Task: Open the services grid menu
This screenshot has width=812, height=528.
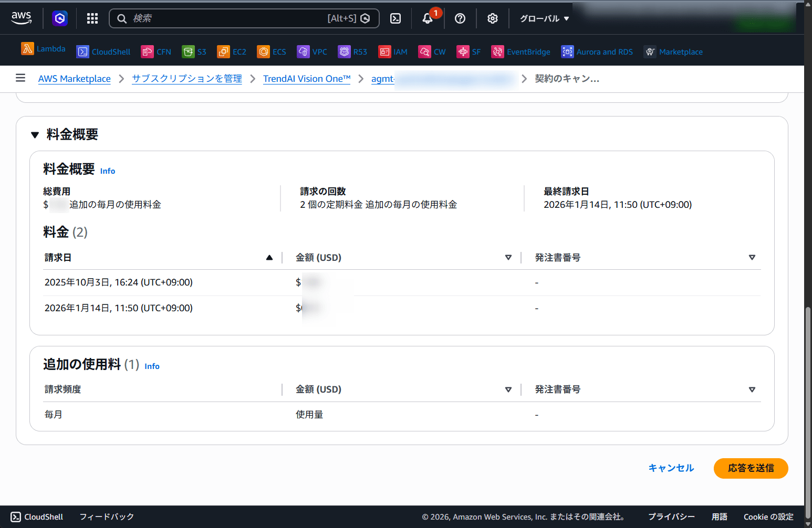Action: pyautogui.click(x=92, y=18)
